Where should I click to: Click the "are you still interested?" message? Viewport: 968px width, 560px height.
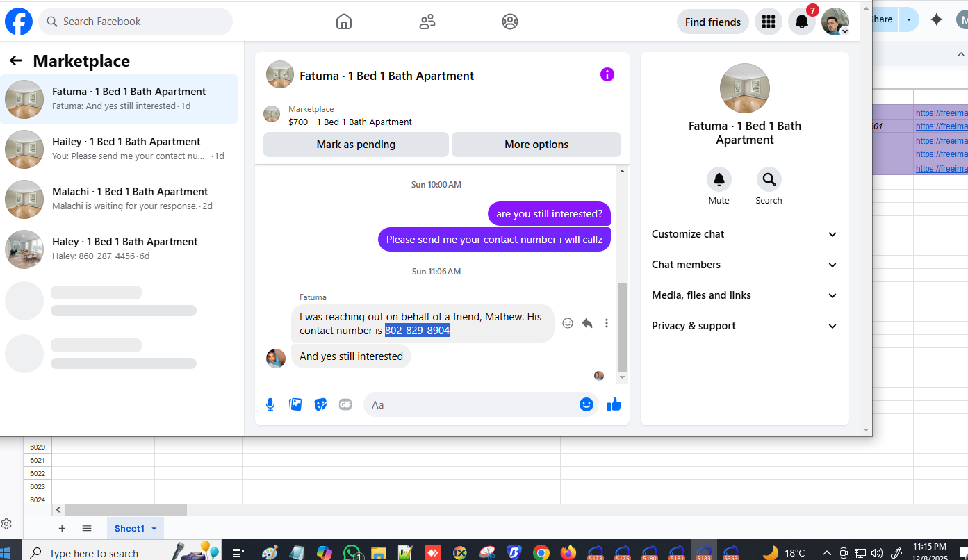coord(549,214)
